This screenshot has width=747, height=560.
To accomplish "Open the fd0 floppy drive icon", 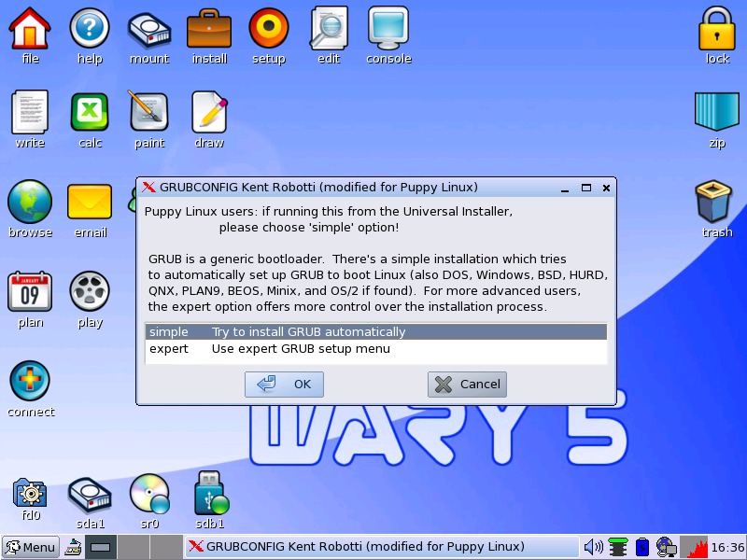I will coord(30,494).
